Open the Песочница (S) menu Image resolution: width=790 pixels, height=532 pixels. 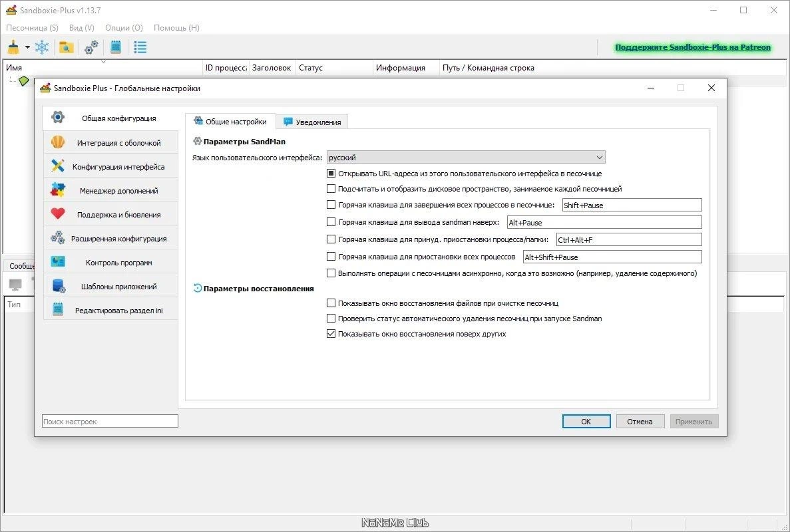(32, 28)
